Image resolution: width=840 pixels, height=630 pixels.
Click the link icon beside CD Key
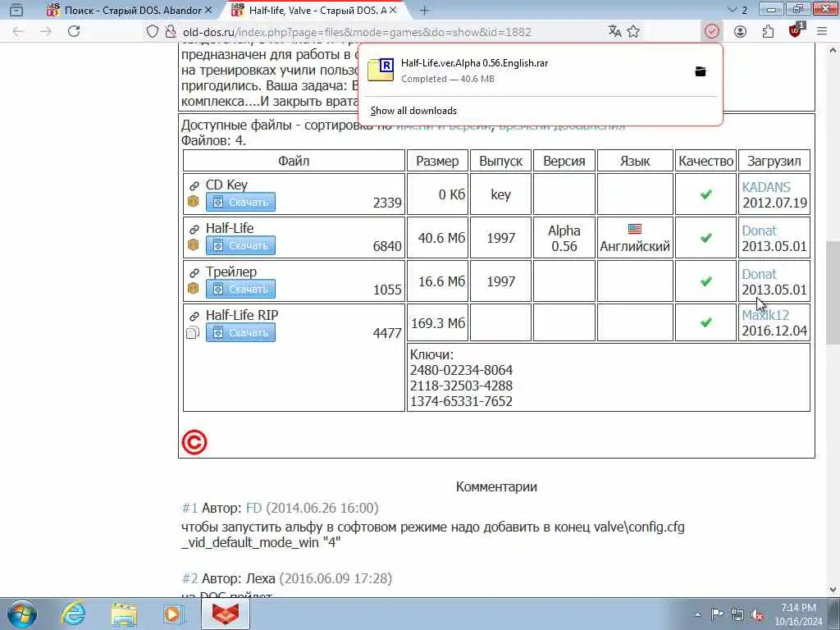pyautogui.click(x=194, y=186)
